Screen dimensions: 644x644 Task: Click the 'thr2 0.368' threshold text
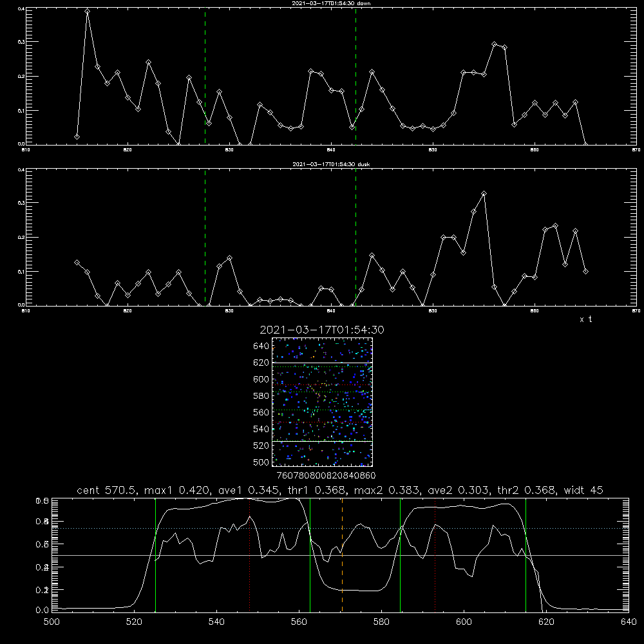pos(527,490)
